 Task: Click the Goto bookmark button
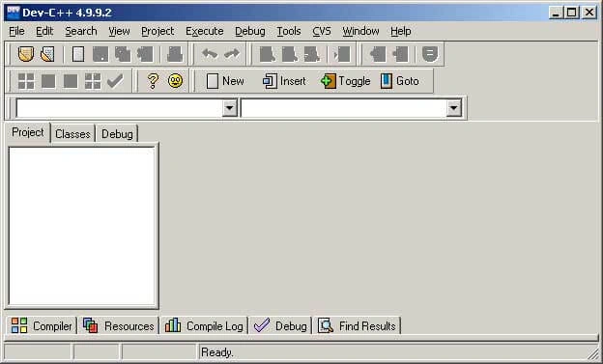pos(400,81)
